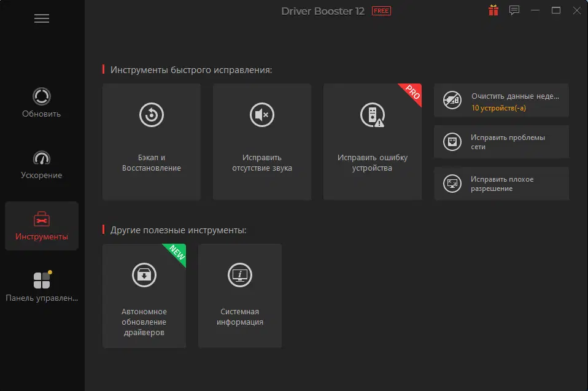The height and width of the screenshot is (391, 588).
Task: Select the Инструменты toolbox icon
Action: tap(42, 219)
